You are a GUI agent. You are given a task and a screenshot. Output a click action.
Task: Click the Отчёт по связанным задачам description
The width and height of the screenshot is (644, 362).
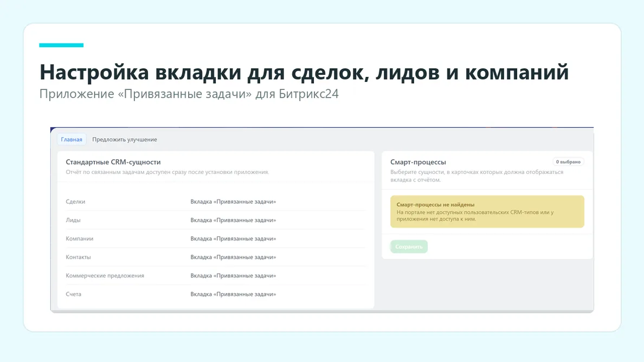point(168,172)
